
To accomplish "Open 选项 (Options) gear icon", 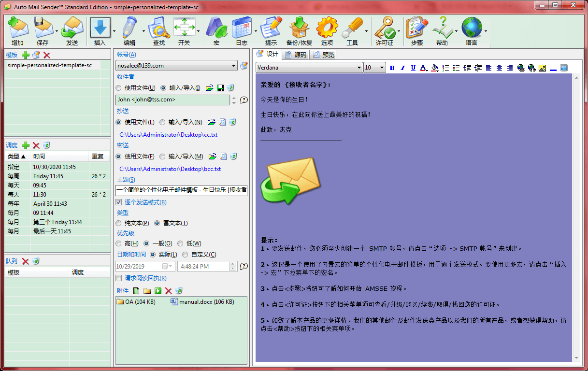I will point(327,28).
